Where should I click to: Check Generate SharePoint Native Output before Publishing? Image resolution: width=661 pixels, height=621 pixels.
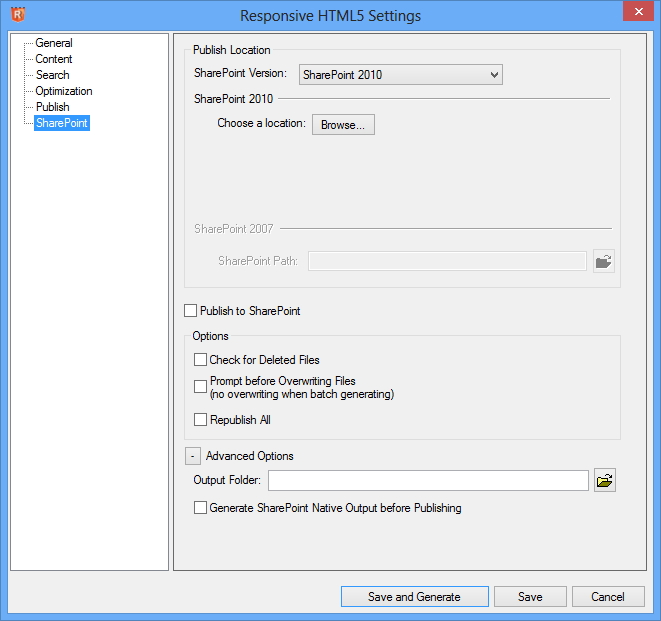tap(201, 508)
